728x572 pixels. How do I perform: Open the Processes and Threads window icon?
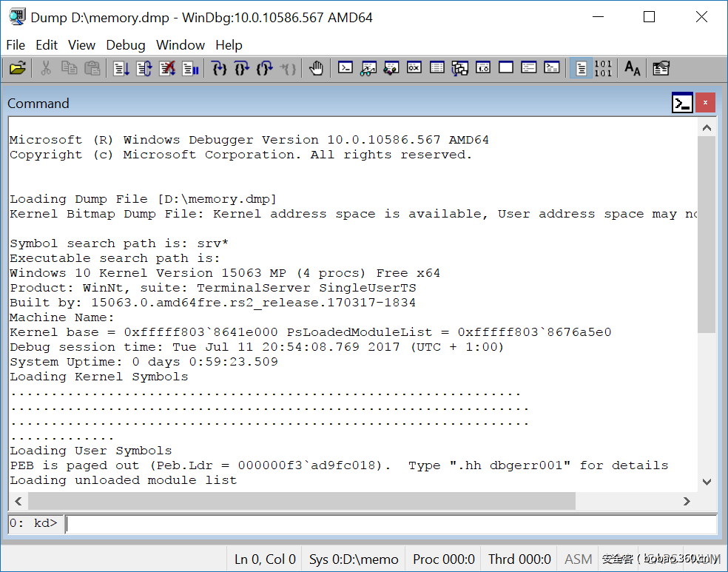coord(528,68)
